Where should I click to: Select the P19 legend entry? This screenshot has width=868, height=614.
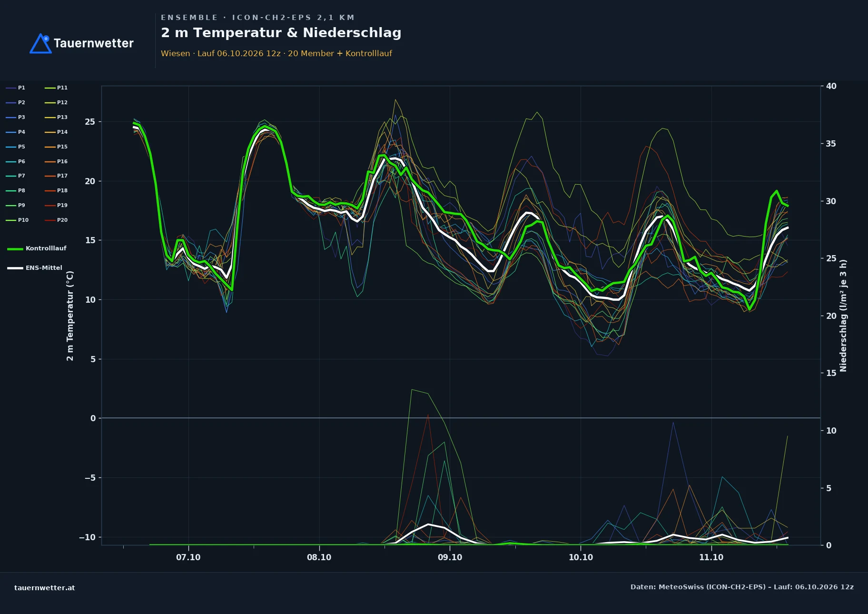[56, 205]
